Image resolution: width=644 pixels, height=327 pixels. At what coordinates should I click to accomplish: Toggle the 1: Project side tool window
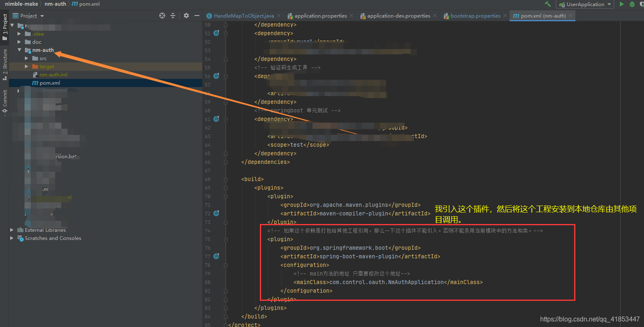pyautogui.click(x=4, y=27)
